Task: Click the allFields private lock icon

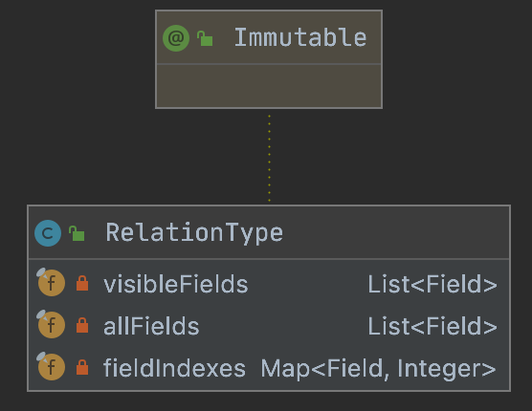Action: (x=82, y=325)
